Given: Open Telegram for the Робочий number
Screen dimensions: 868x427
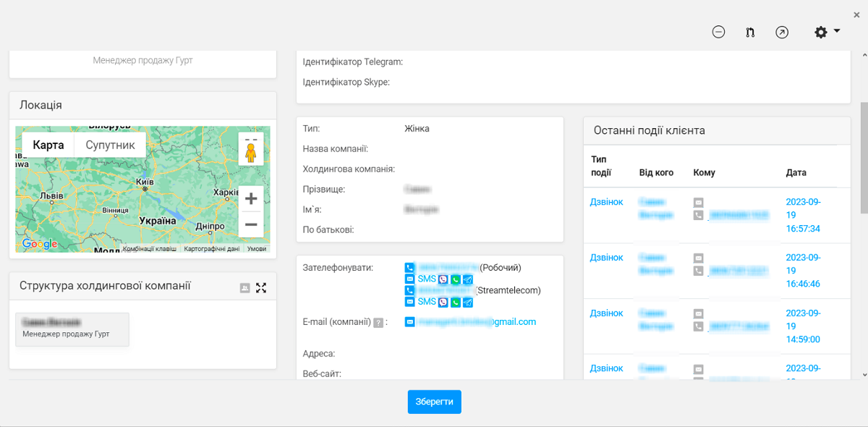Looking at the screenshot, I should coord(468,279).
